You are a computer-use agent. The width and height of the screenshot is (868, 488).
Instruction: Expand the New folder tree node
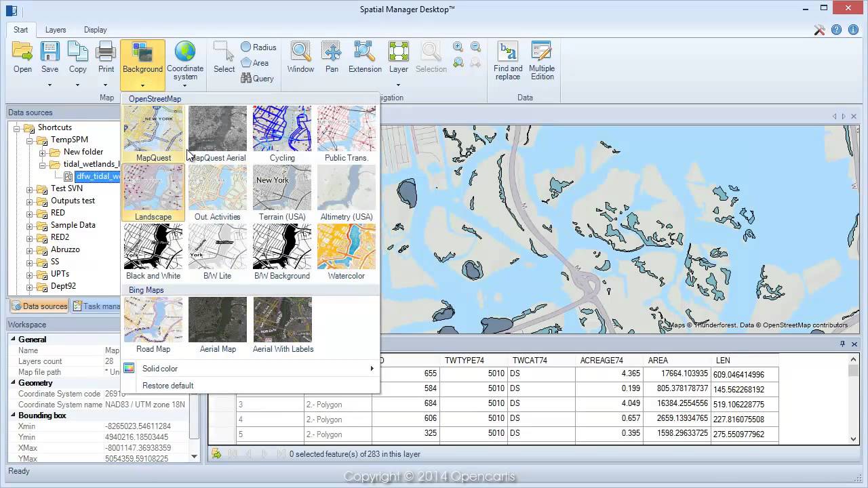[x=42, y=152]
